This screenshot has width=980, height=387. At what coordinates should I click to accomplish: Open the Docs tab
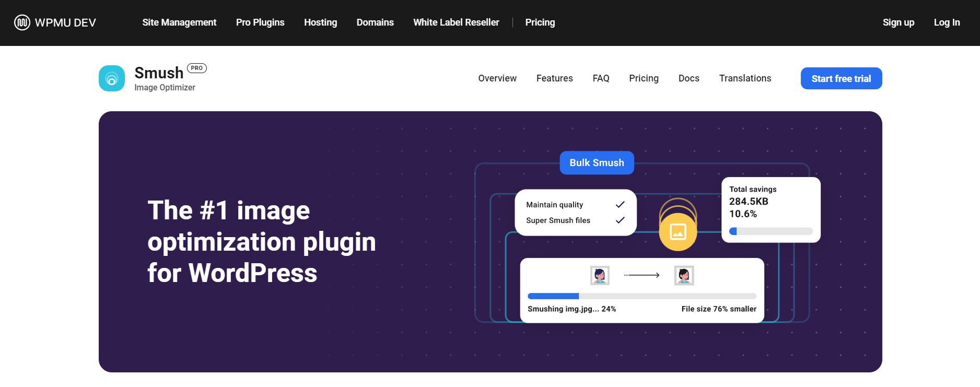click(x=689, y=78)
